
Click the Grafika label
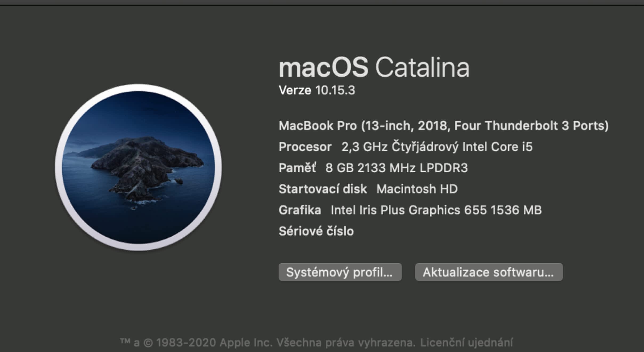click(300, 210)
